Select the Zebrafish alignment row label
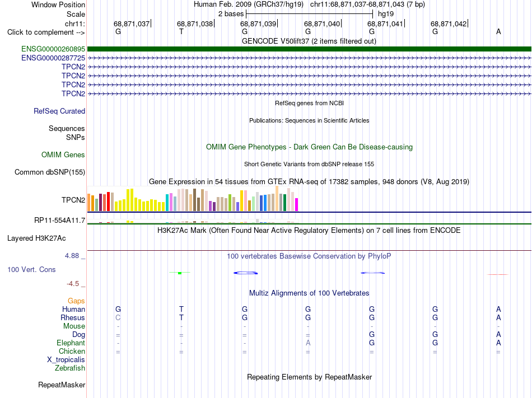 click(70, 368)
